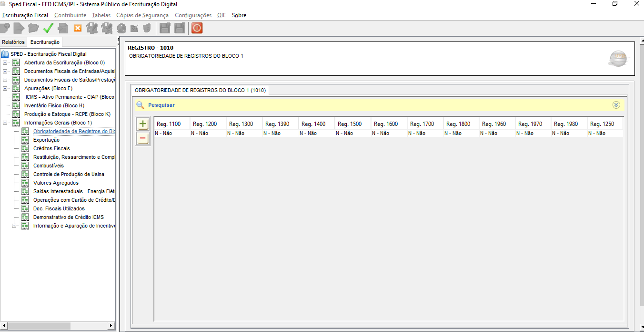Click the red minus remove record button
The height and width of the screenshot is (332, 644).
[x=143, y=138]
